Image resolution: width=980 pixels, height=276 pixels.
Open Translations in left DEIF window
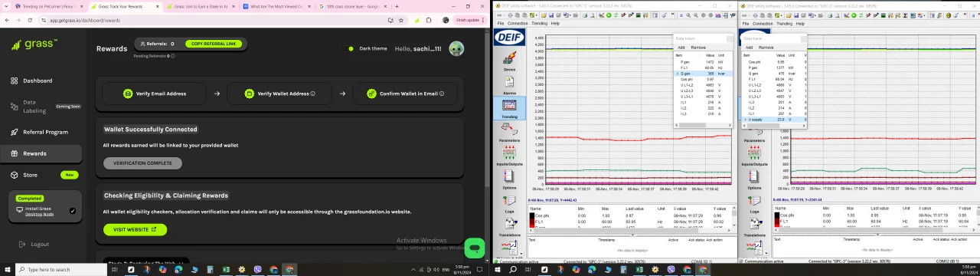(x=509, y=227)
